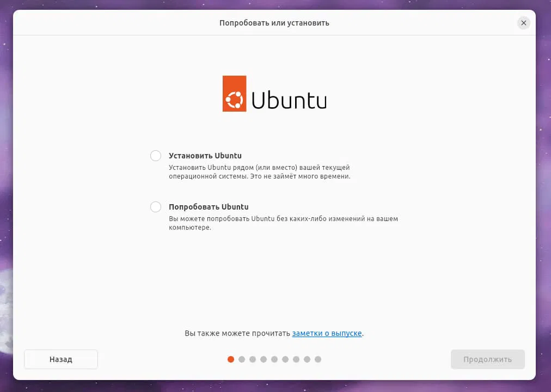Click the seventh page indicator dot
551x392 pixels.
pyautogui.click(x=296, y=359)
